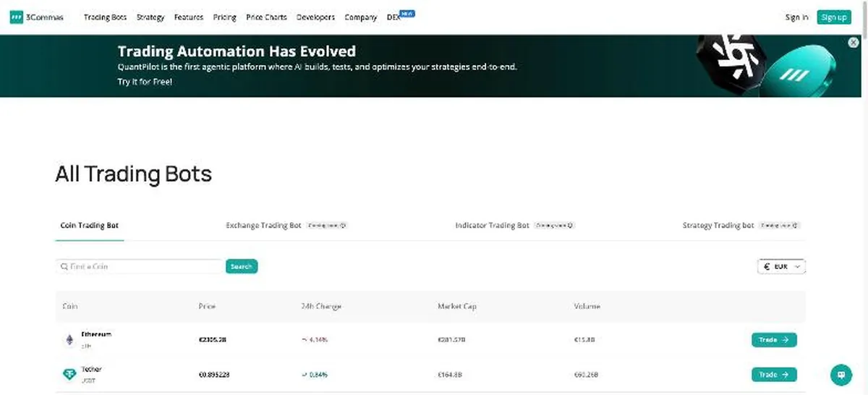Screen dimensions: 868x395
Task: Open the Strategy menu
Action: coord(150,17)
